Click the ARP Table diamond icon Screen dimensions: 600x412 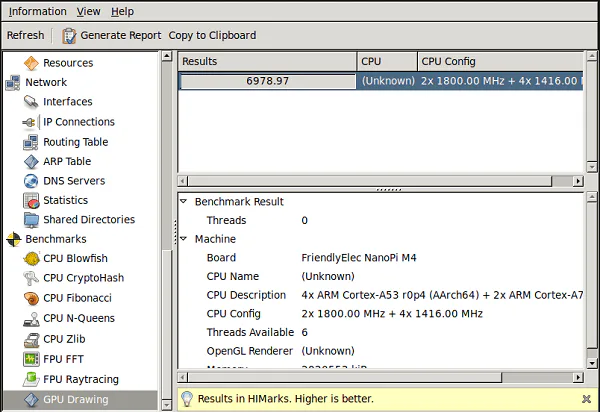[31, 161]
